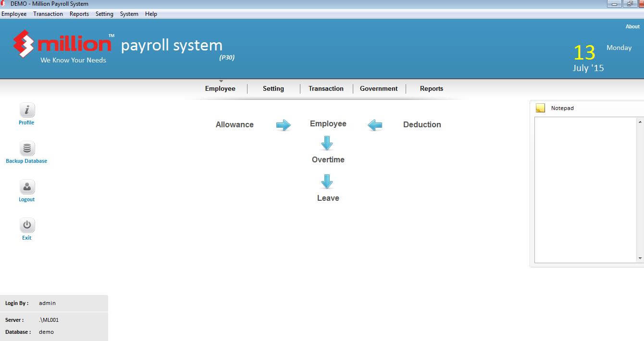
Task: Click the 'July '15' date text
Action: (588, 68)
